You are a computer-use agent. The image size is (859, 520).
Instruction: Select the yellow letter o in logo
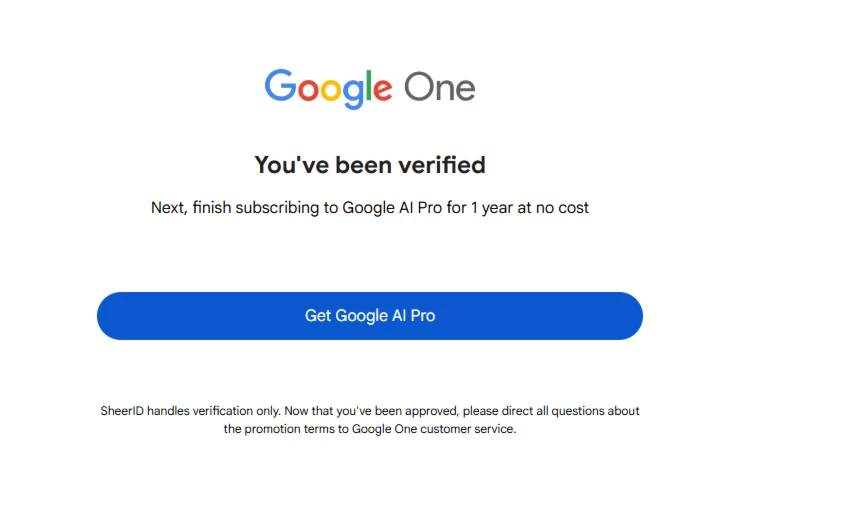[x=331, y=91]
